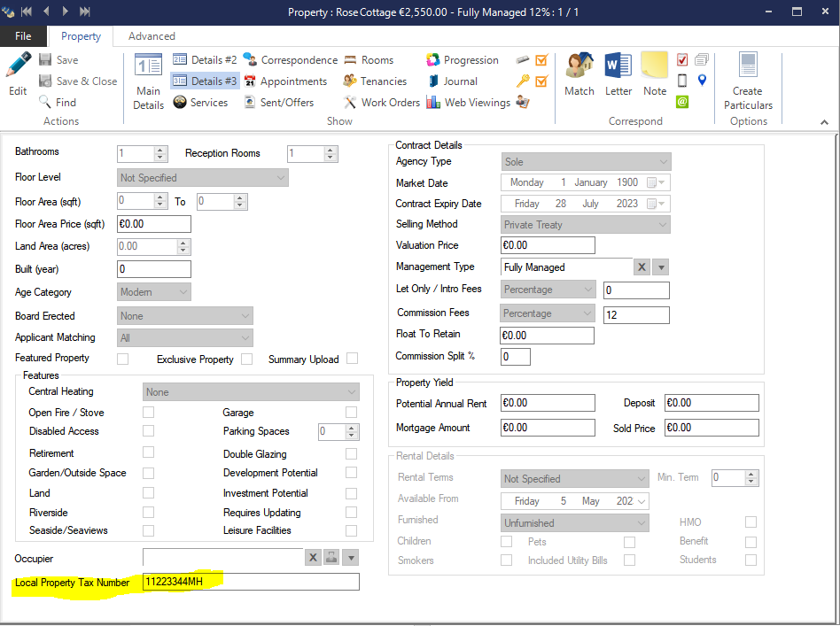Enable the Garage feature checkbox
840x626 pixels.
click(352, 413)
